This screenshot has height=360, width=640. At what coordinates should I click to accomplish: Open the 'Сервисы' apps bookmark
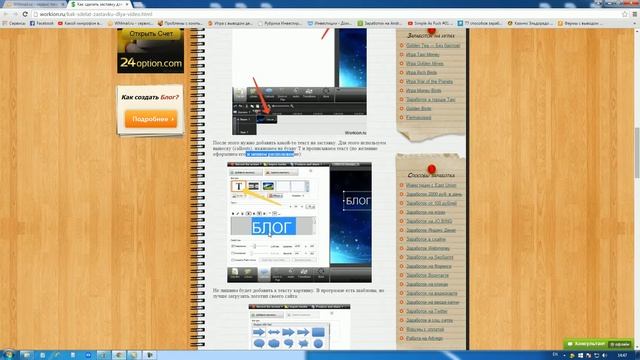[14, 23]
